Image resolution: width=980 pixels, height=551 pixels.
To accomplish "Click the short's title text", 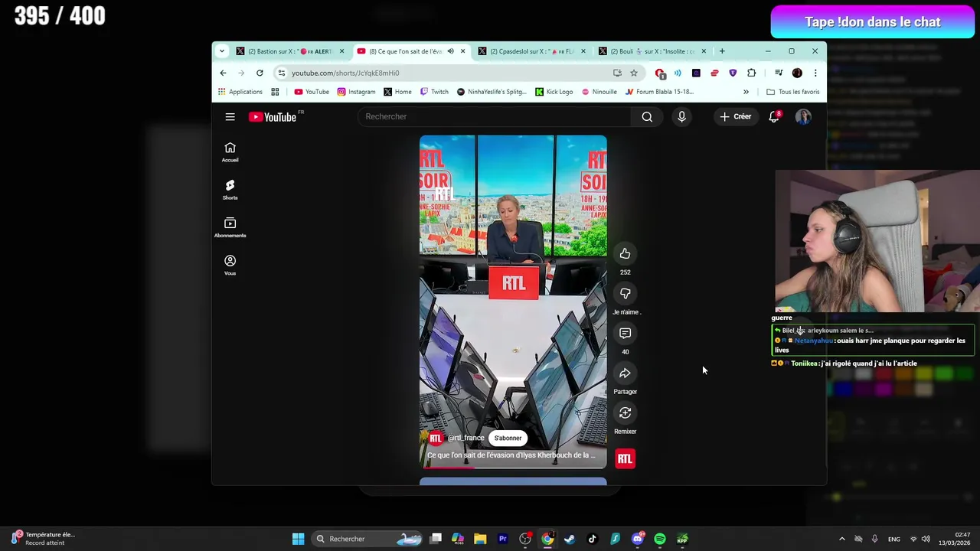I will tap(511, 455).
